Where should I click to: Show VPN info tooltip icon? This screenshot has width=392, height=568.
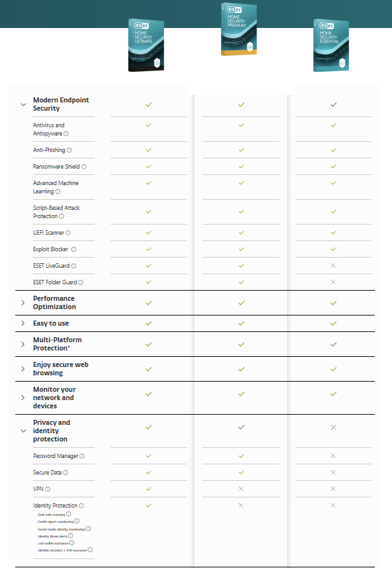(48, 489)
